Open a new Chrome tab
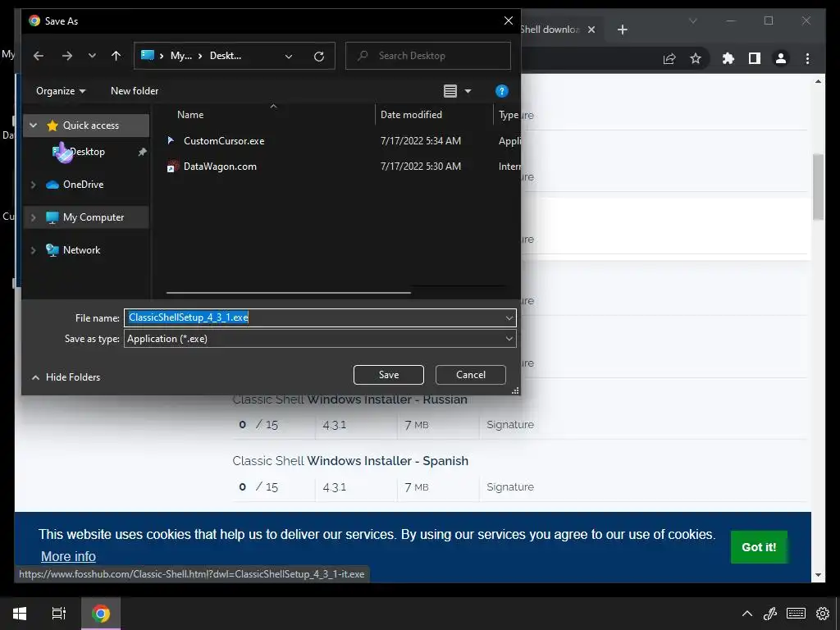 (x=622, y=30)
